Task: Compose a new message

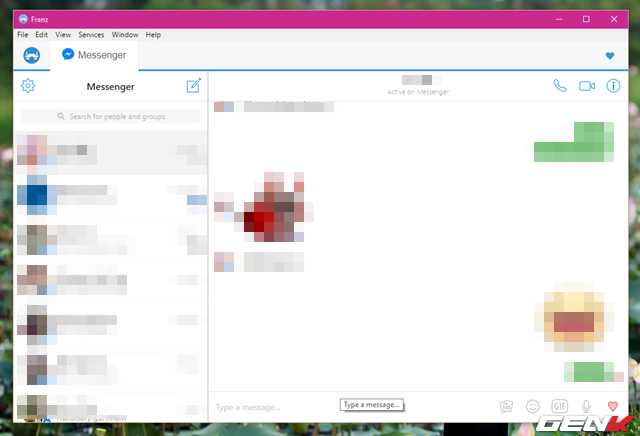Action: [x=194, y=86]
